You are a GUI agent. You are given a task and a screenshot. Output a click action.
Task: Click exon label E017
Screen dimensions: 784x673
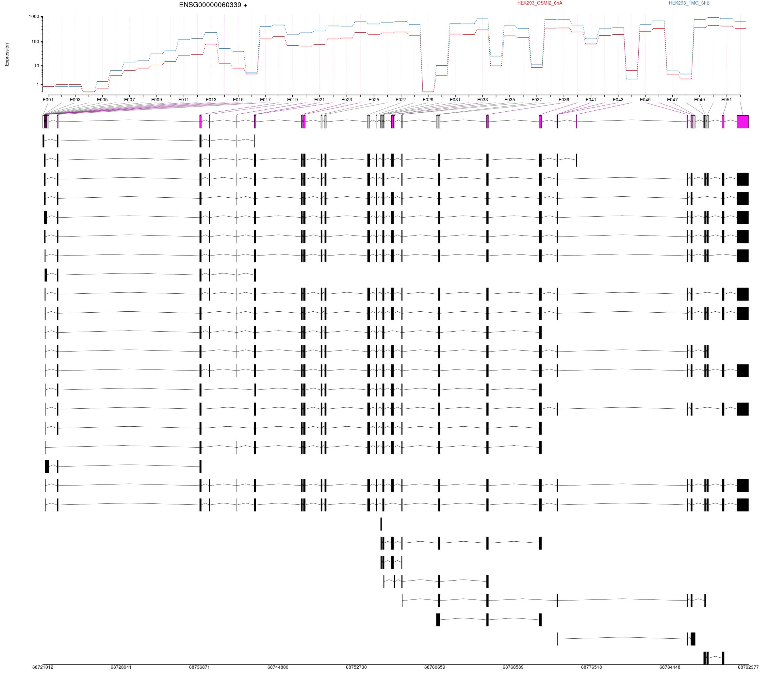tap(265, 100)
